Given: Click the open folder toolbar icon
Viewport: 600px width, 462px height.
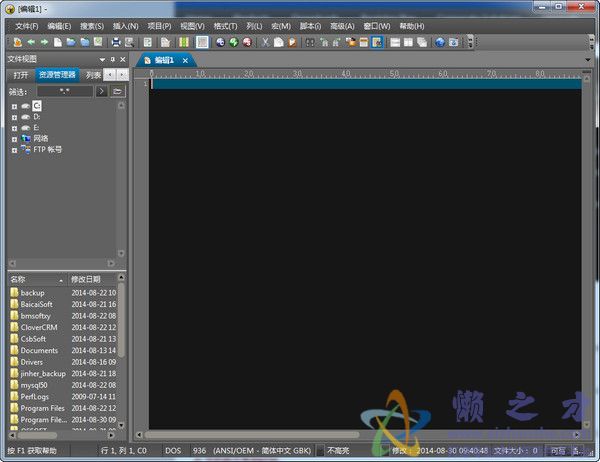Looking at the screenshot, I should tap(71, 42).
